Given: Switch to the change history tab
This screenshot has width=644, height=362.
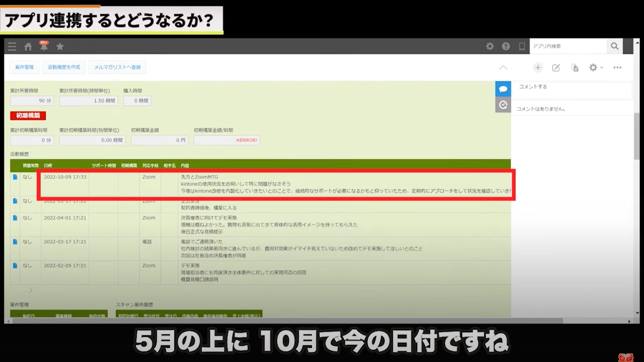Looking at the screenshot, I should point(503,105).
